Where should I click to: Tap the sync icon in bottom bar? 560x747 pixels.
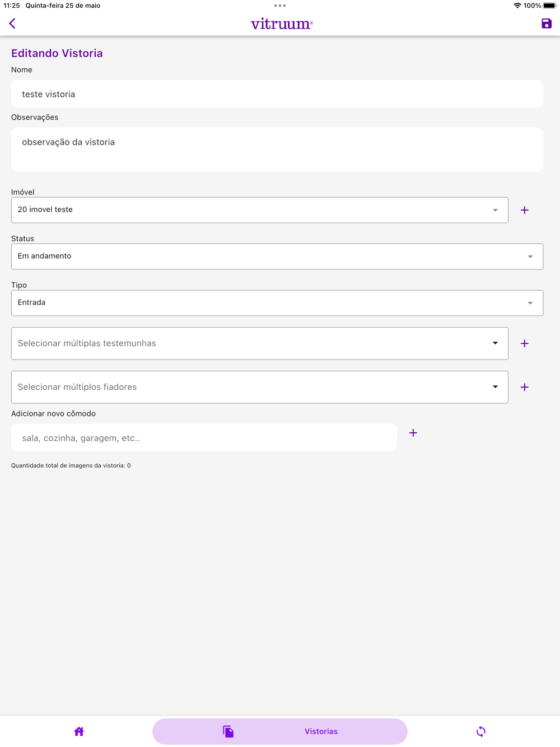tap(480, 731)
